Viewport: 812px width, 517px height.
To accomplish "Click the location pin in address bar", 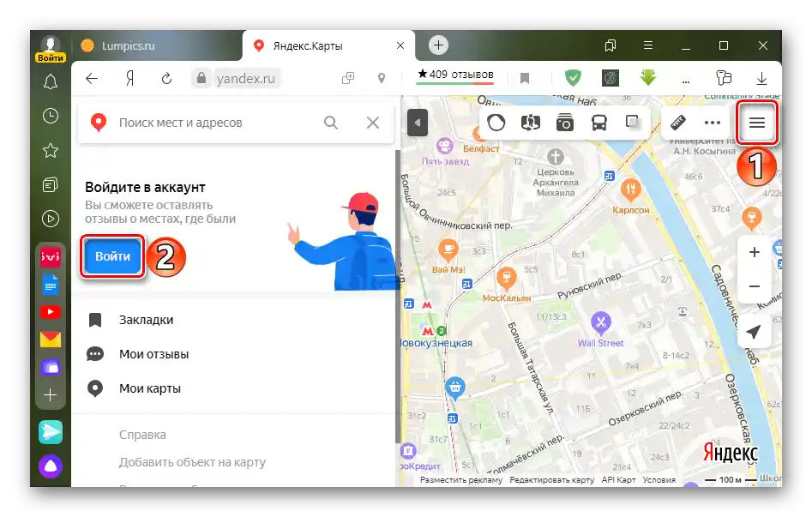I will [x=382, y=78].
